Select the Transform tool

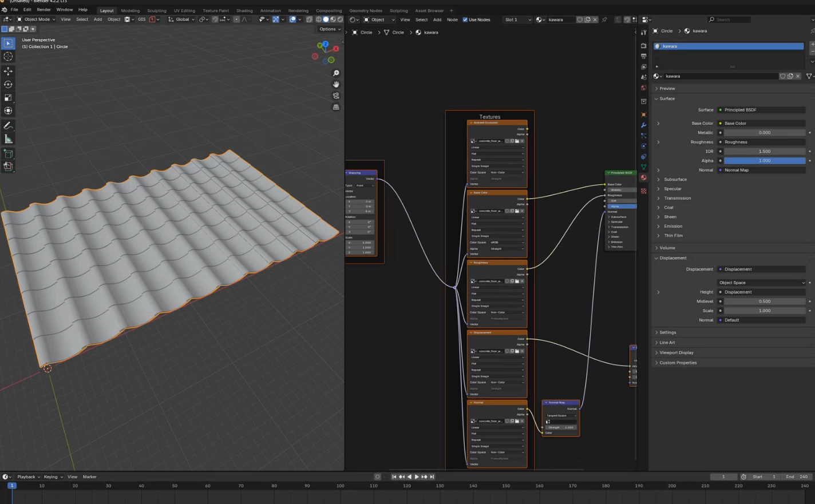pos(8,111)
